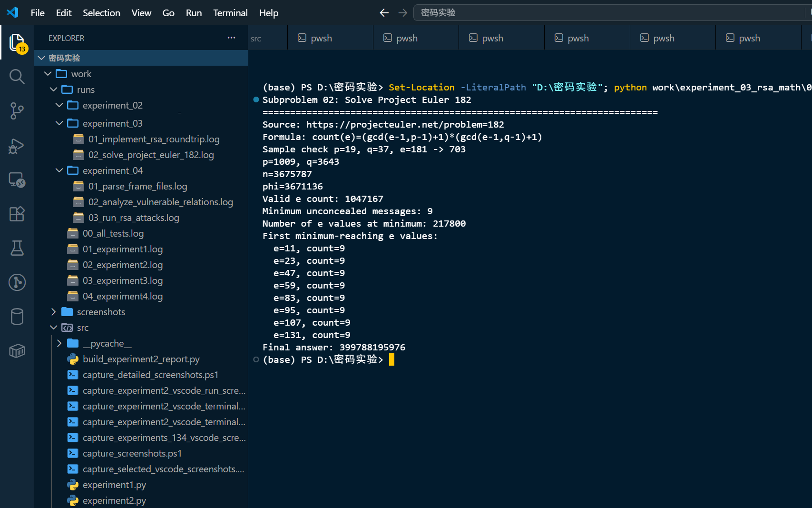Click the log file icon of 00_all_tests.log
812x508 pixels.
[x=73, y=233]
